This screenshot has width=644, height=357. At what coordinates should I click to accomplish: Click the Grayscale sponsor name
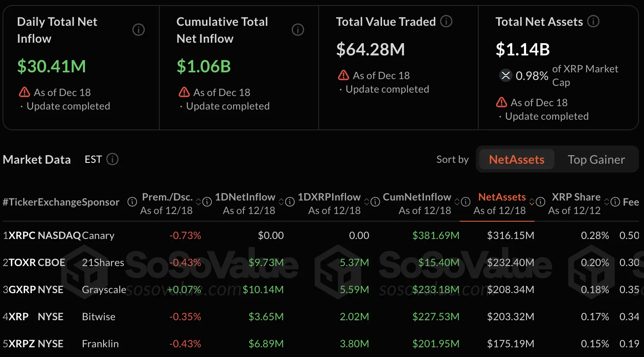point(104,290)
